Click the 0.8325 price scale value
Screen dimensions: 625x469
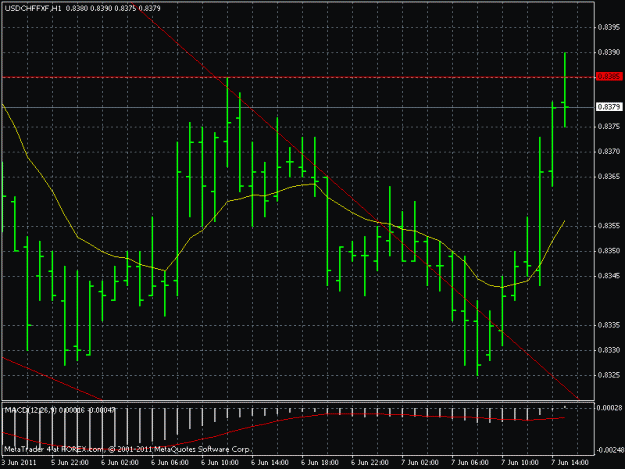[x=609, y=375]
